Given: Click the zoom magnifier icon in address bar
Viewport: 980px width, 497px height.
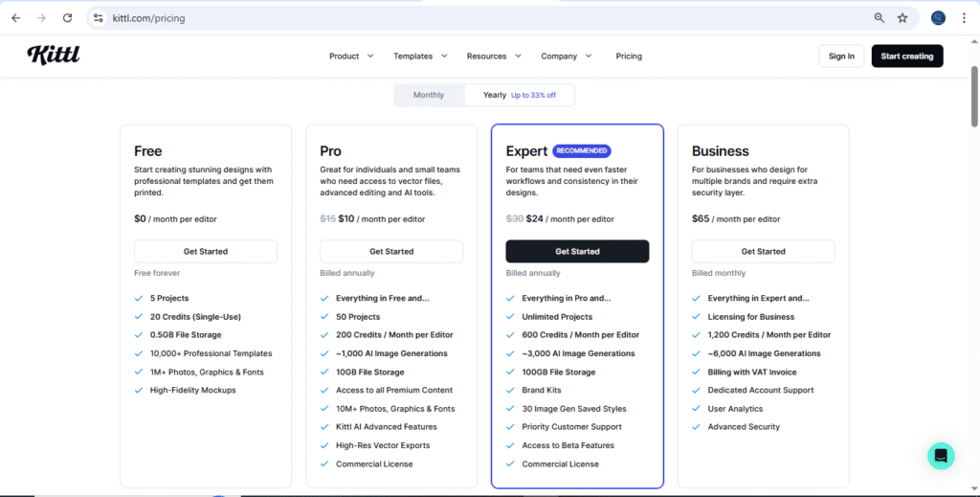Looking at the screenshot, I should point(879,18).
